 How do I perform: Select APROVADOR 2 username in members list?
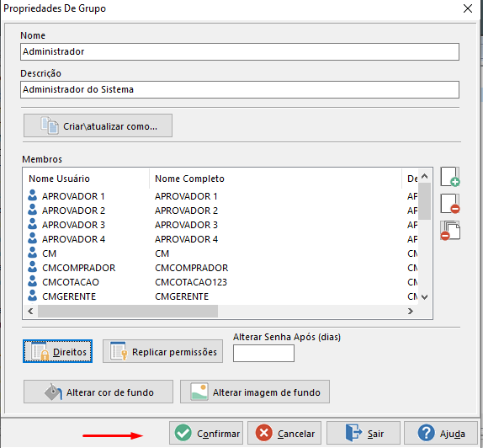[73, 211]
